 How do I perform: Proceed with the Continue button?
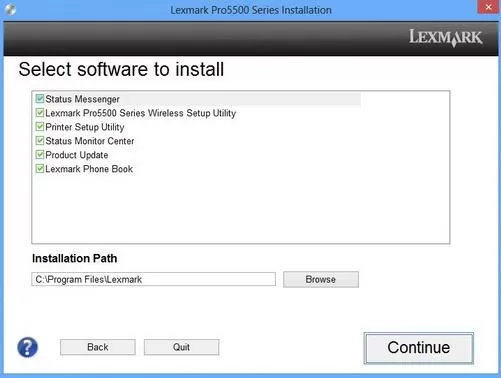418,348
